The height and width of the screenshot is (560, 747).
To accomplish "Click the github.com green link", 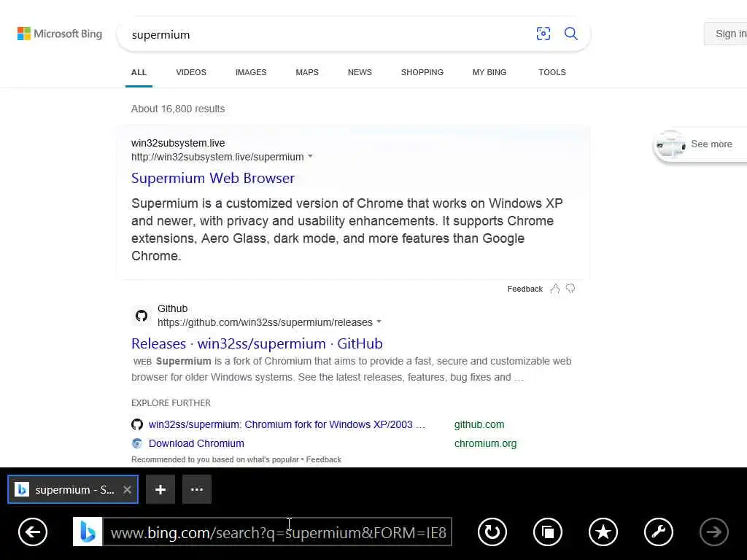I will 479,424.
